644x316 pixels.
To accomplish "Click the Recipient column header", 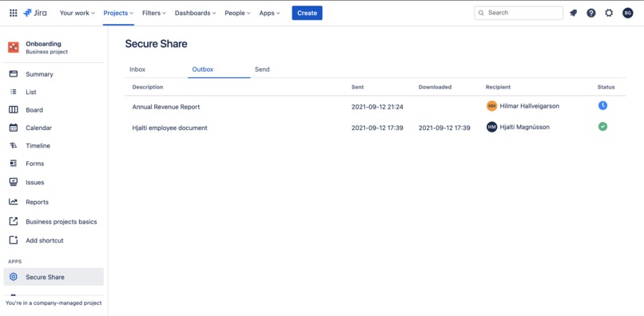I will point(498,87).
